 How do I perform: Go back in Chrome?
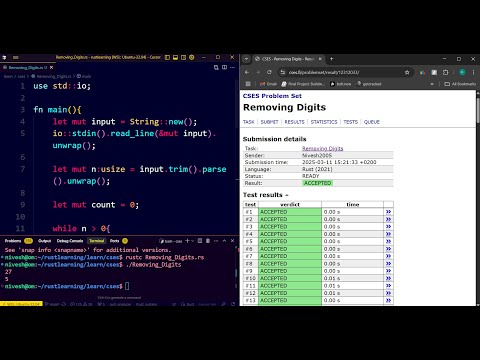247,72
